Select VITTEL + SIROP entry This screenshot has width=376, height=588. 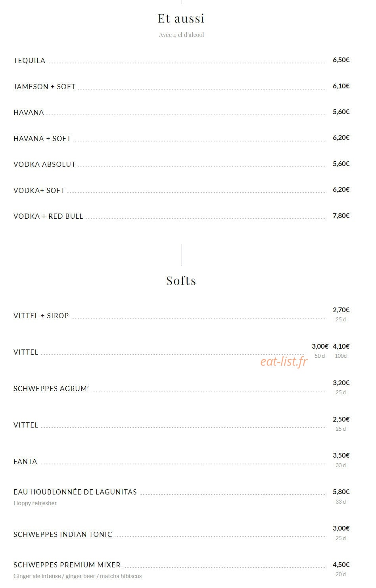(41, 316)
